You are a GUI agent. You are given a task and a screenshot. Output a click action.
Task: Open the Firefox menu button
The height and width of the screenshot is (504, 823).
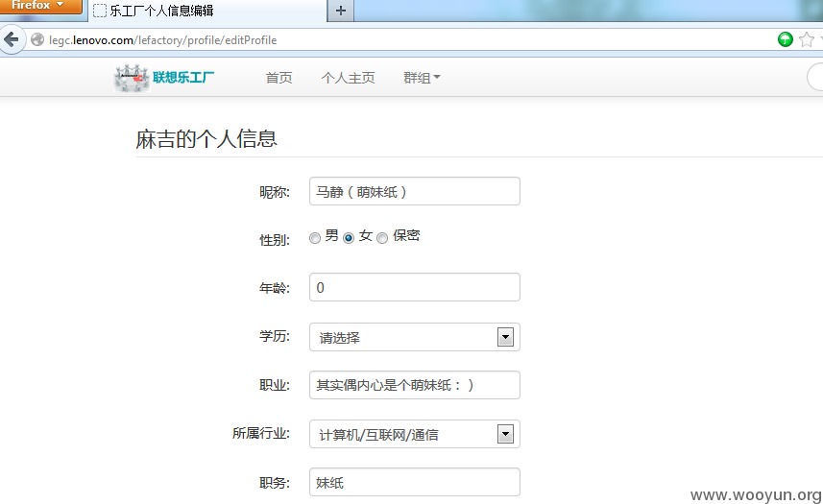[41, 6]
